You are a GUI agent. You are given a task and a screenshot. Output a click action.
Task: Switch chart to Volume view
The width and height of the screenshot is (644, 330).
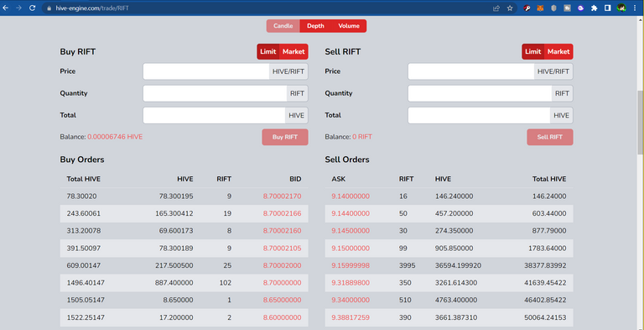349,26
